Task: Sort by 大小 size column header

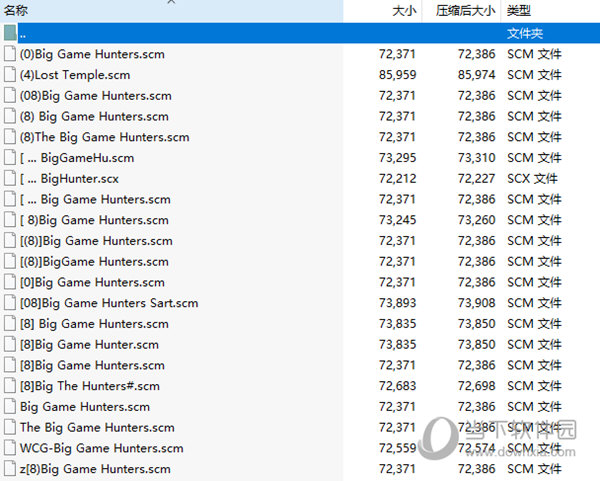Action: 404,10
